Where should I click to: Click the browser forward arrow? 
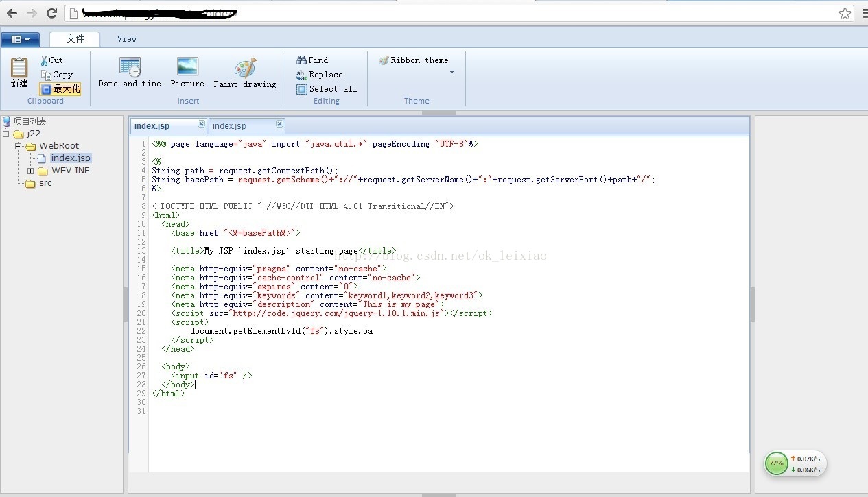32,13
